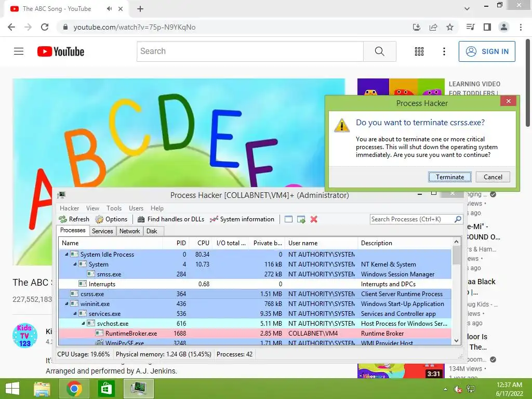Click the YouTube search magnifier button
This screenshot has width=532, height=399.
(x=380, y=51)
